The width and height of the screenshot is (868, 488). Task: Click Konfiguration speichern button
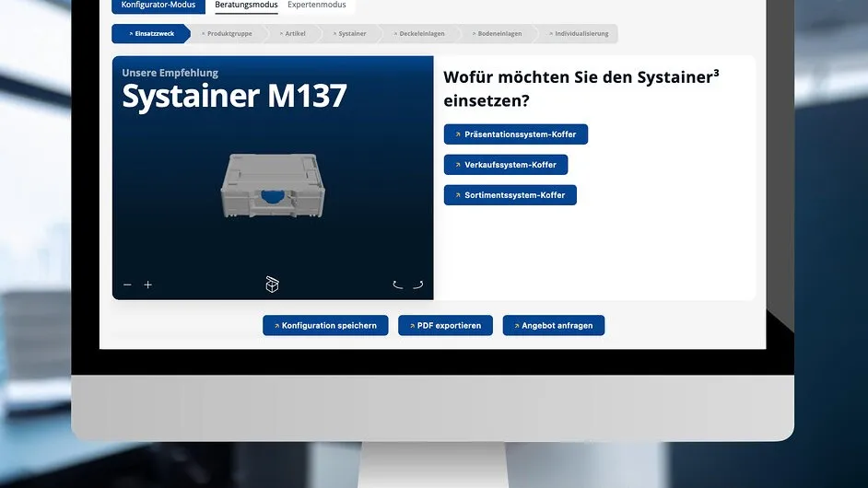coord(325,325)
